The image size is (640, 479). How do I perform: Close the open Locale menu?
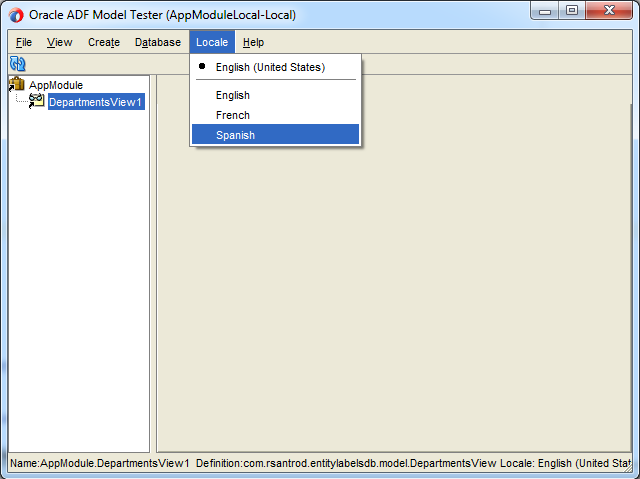(212, 42)
